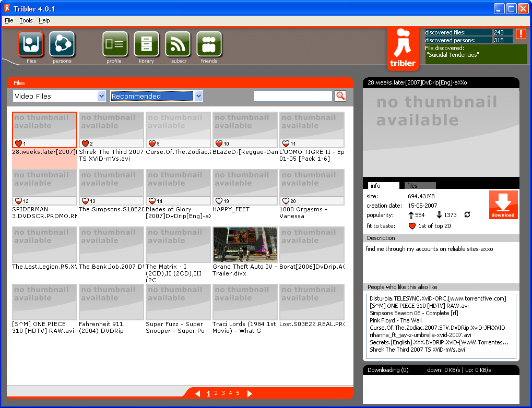Viewport: 532px width, 408px height.
Task: Select The.Last.Legion thumbnail
Action: click(x=44, y=245)
